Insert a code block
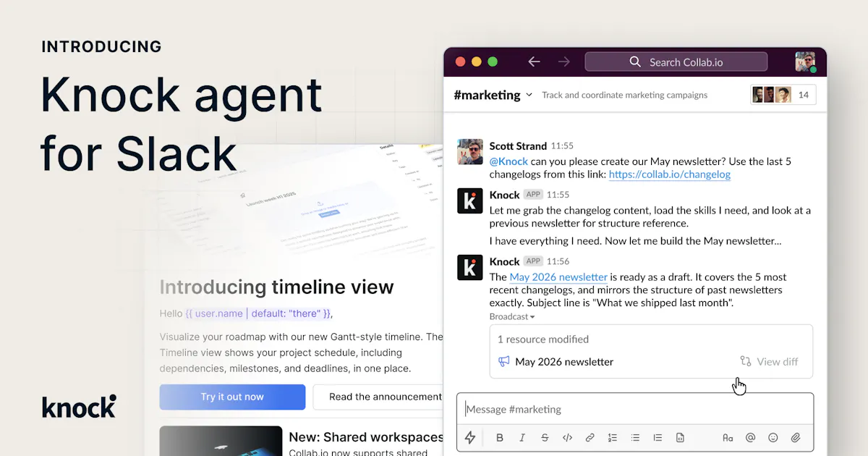 click(x=680, y=437)
